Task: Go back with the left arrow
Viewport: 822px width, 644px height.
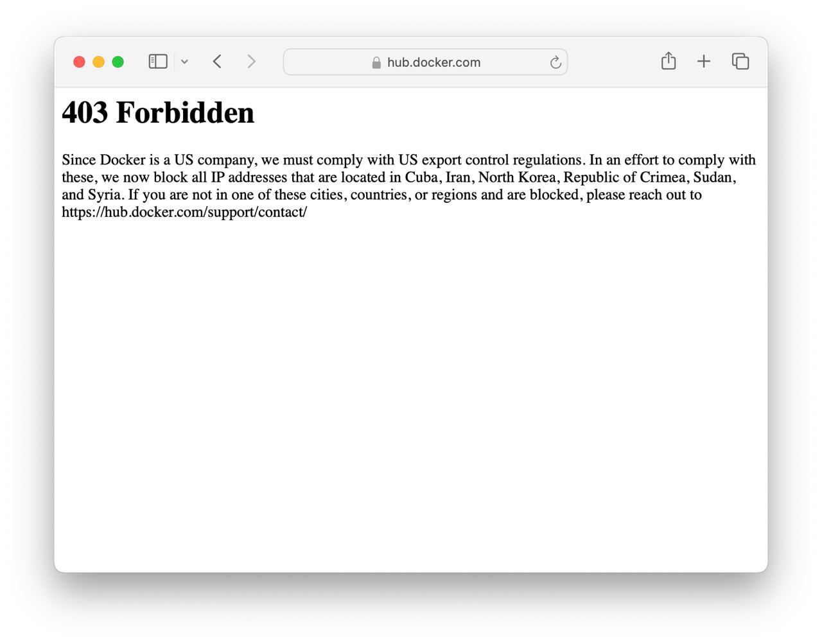Action: (x=217, y=62)
